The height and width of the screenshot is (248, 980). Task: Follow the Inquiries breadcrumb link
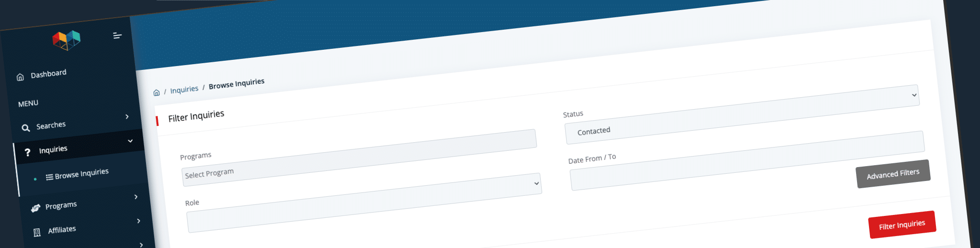pos(184,90)
